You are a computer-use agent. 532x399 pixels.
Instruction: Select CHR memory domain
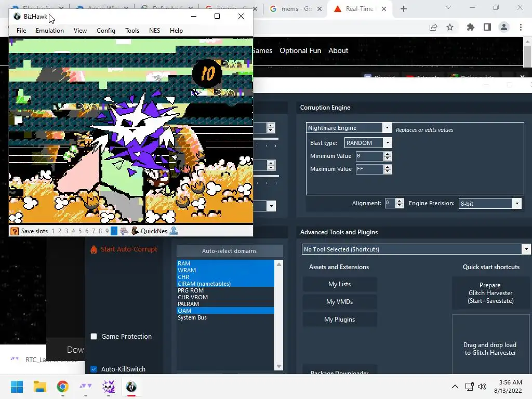pyautogui.click(x=225, y=277)
